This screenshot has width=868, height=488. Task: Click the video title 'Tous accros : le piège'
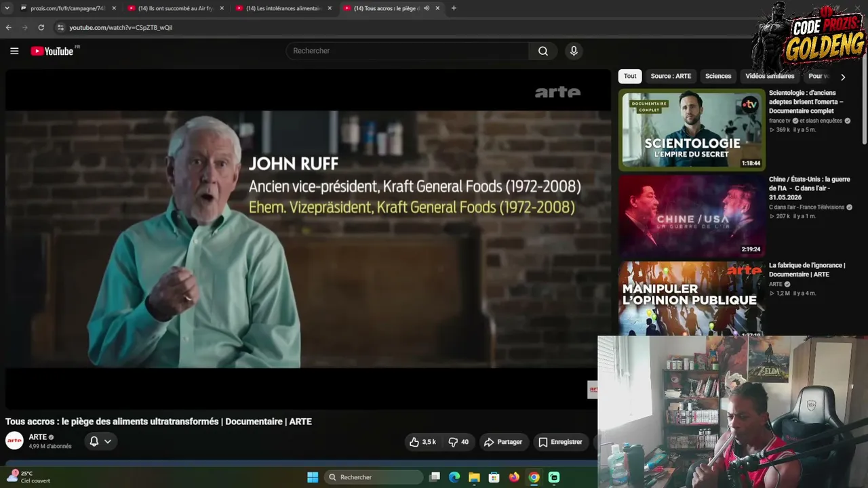pos(159,422)
